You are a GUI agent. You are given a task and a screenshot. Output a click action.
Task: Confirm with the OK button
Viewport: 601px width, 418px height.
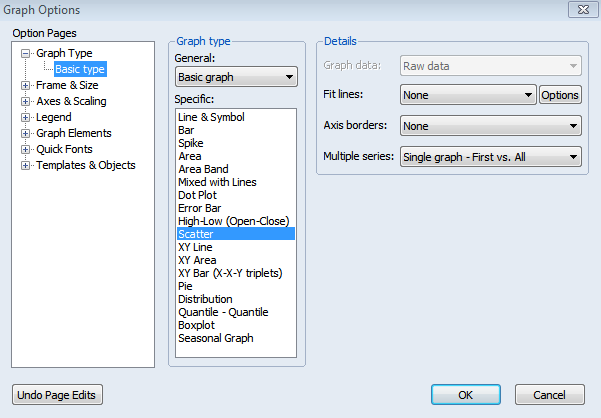[465, 394]
